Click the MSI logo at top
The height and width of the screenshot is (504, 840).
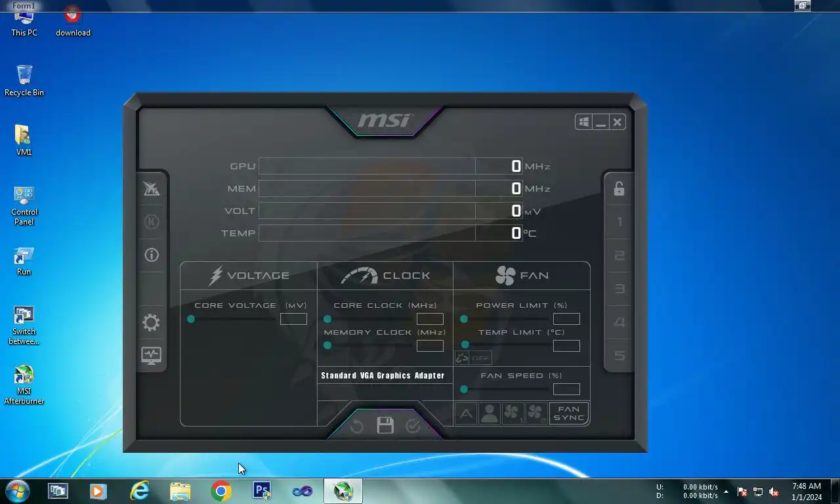pos(385,121)
